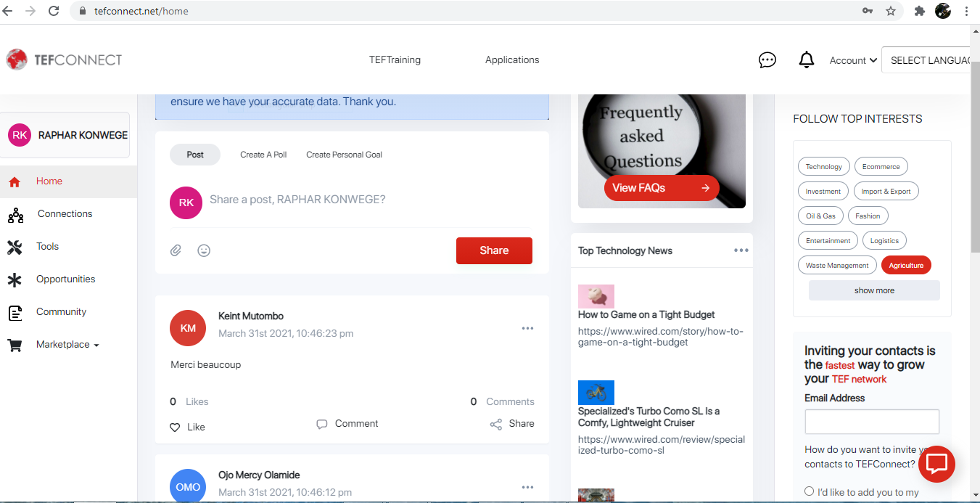Open How to Game on a Tight Budget
This screenshot has width=980, height=503.
pyautogui.click(x=646, y=315)
